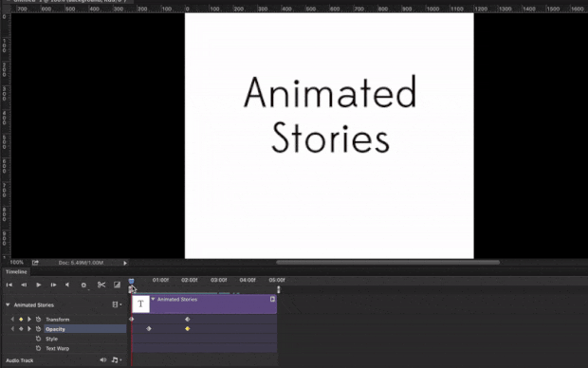The width and height of the screenshot is (588, 368).
Task: Click the Doc size status text
Action: pyautogui.click(x=81, y=263)
